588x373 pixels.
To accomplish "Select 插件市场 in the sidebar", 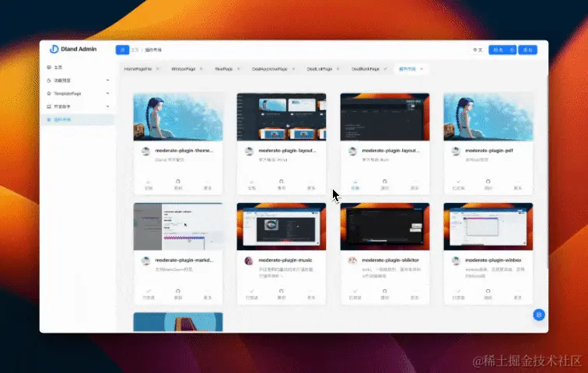I will 79,120.
